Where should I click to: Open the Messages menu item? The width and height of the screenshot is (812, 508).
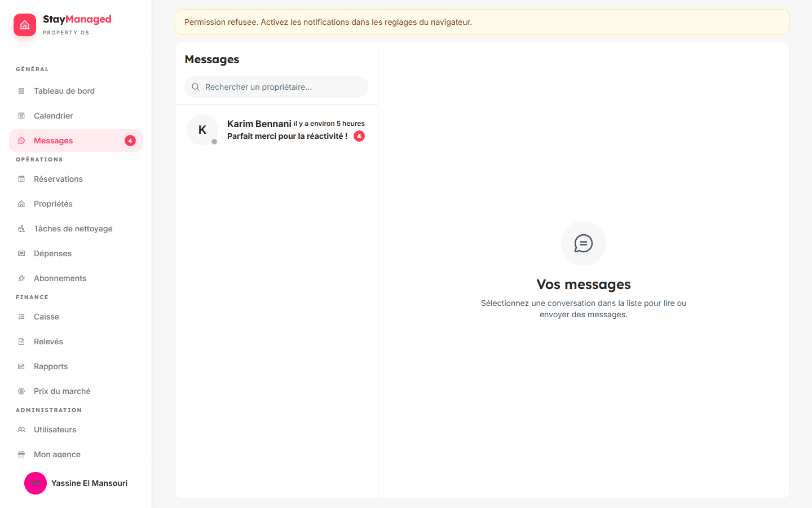click(54, 141)
